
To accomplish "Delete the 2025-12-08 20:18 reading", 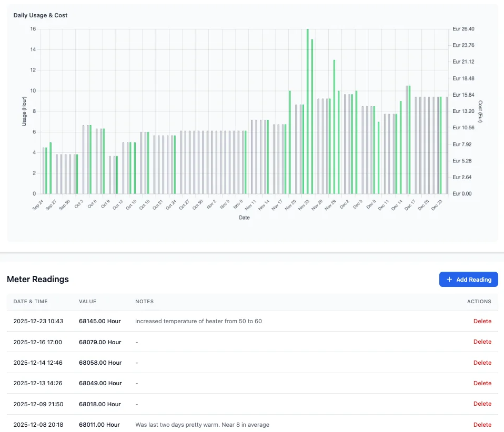I will pos(482,425).
